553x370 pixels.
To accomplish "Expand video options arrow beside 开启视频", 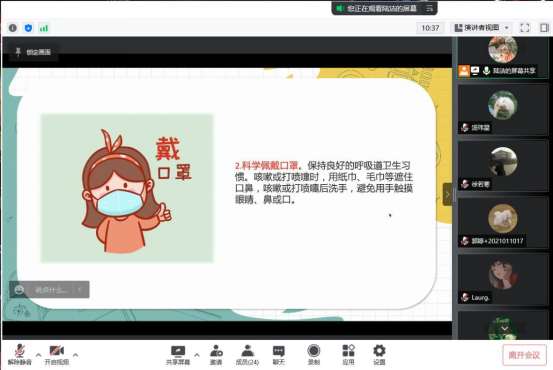I will pos(75,355).
